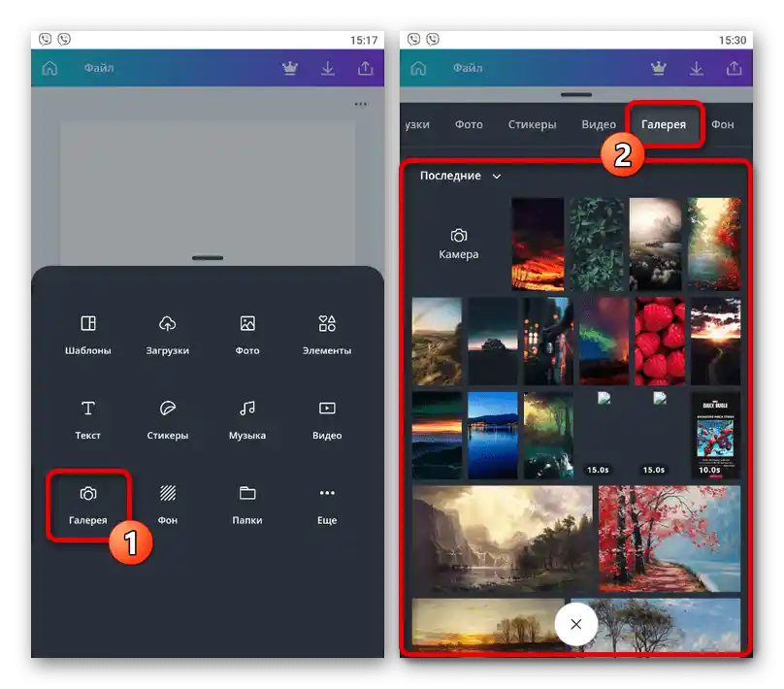This screenshot has width=784, height=689.
Task: Switch to Стикеры tab in right screen
Action: pyautogui.click(x=532, y=124)
